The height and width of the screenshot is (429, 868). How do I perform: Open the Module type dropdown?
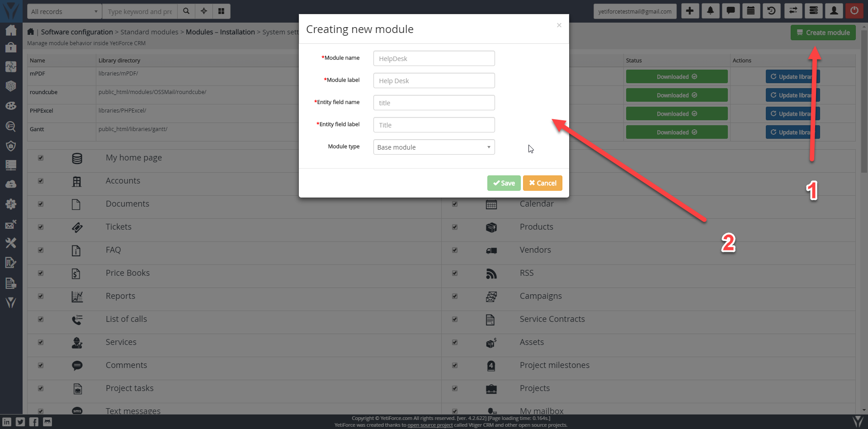(x=434, y=147)
